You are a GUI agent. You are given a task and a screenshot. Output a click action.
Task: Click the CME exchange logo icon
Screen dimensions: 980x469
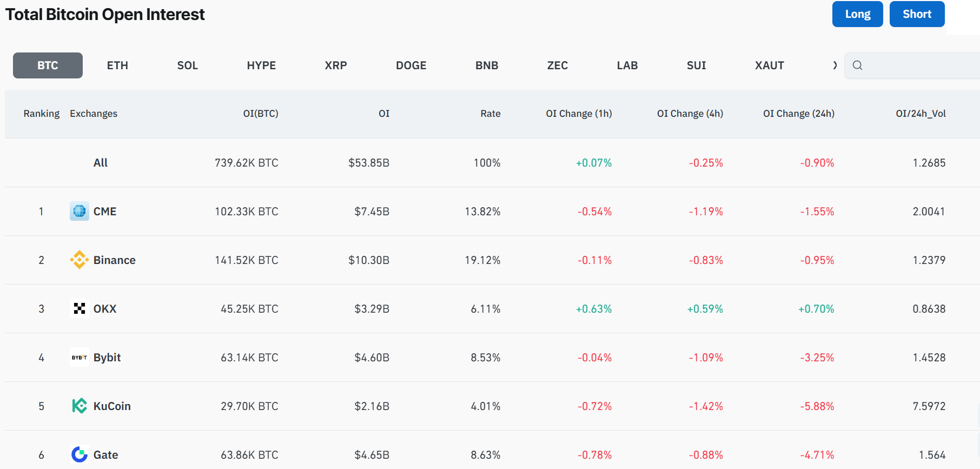tap(80, 211)
